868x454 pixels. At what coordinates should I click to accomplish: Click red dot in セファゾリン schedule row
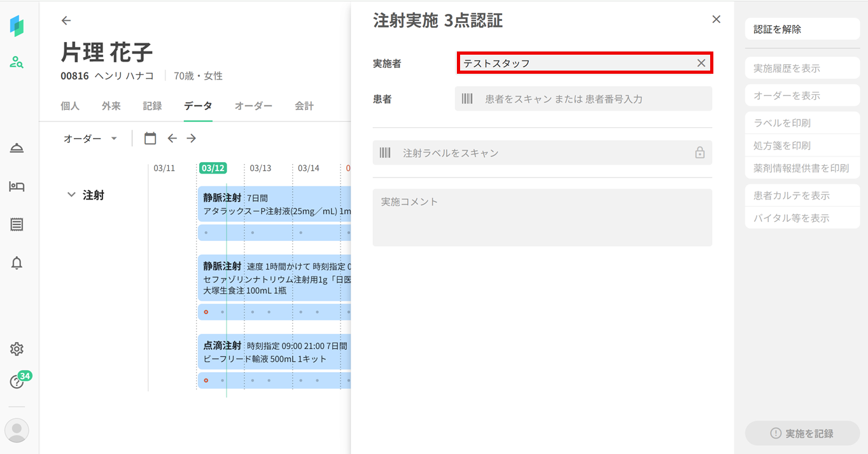tap(206, 312)
